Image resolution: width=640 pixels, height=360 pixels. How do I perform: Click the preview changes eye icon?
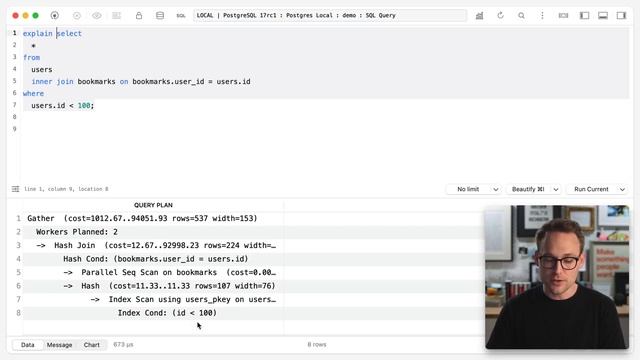(97, 16)
